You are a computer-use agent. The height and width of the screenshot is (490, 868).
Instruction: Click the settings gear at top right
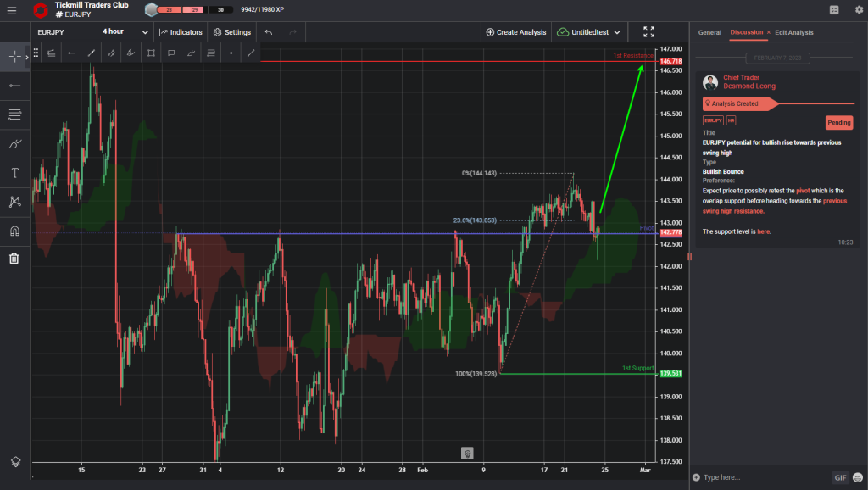coord(859,10)
